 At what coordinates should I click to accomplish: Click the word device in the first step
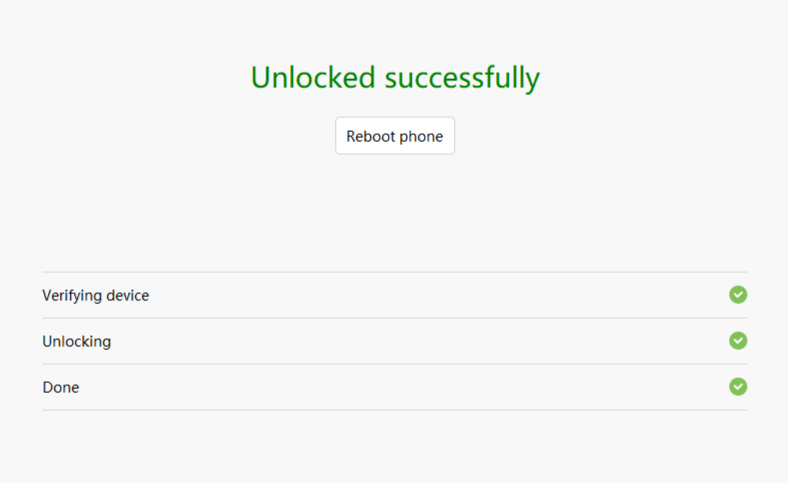pyautogui.click(x=129, y=296)
